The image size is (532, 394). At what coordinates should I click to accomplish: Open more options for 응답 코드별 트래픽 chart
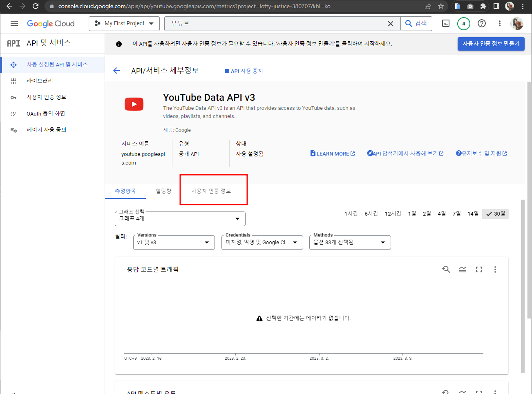pos(495,269)
